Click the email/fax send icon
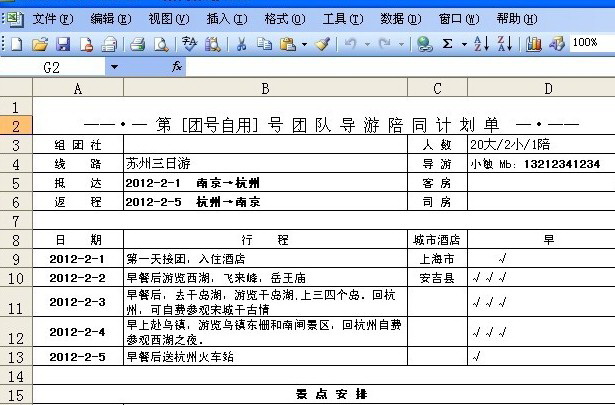This screenshot has height=405, width=615. coord(109,44)
